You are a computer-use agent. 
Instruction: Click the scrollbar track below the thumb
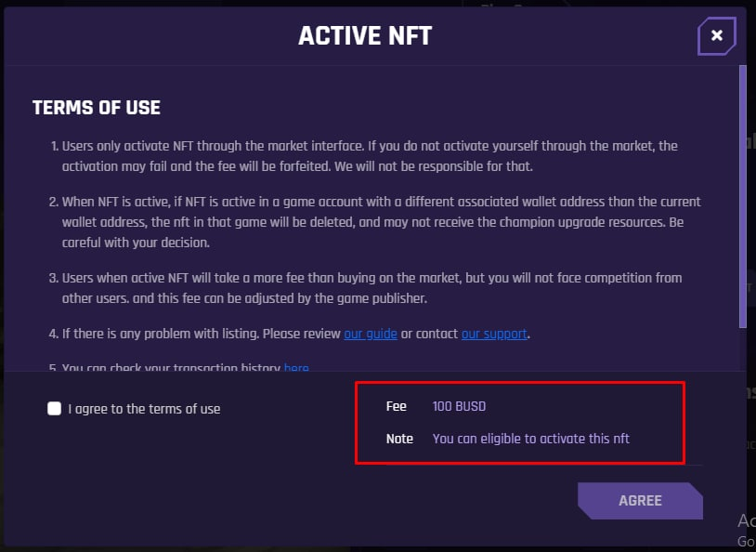click(x=742, y=349)
